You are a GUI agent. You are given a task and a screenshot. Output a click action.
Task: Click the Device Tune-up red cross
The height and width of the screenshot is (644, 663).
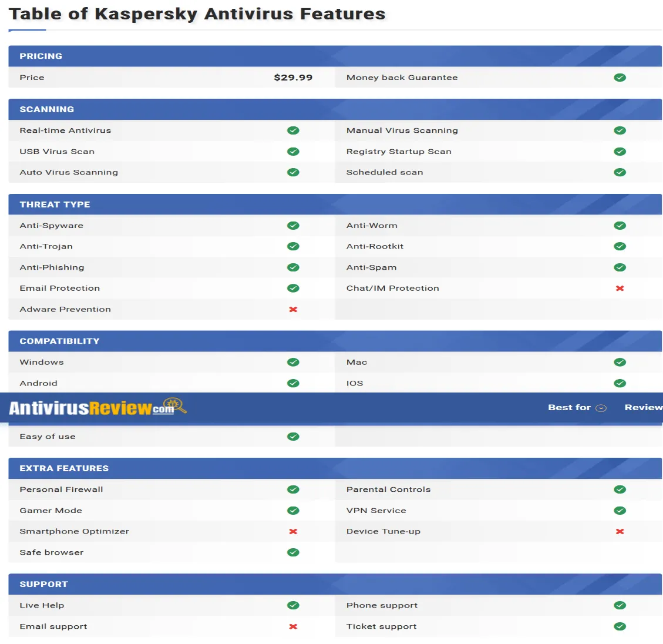tap(620, 531)
